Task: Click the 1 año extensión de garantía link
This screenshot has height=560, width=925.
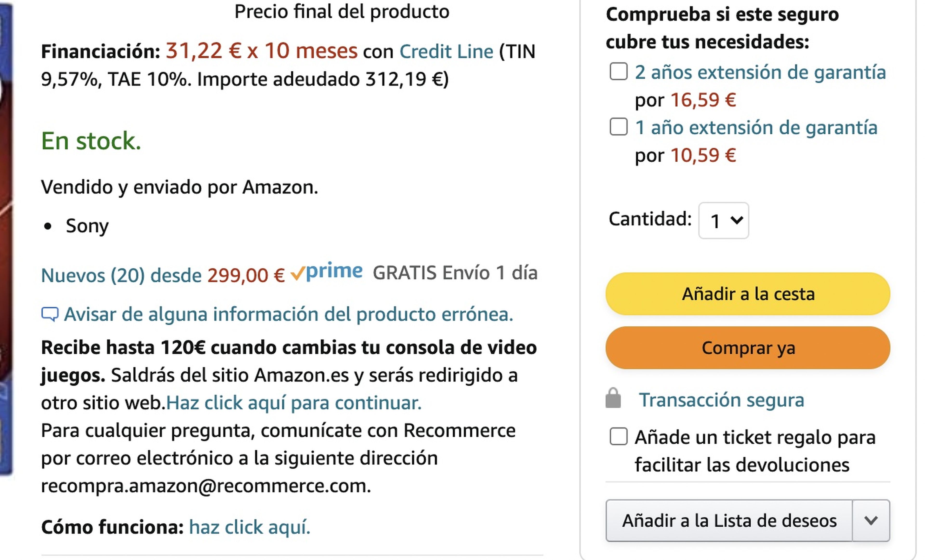Action: (x=756, y=128)
